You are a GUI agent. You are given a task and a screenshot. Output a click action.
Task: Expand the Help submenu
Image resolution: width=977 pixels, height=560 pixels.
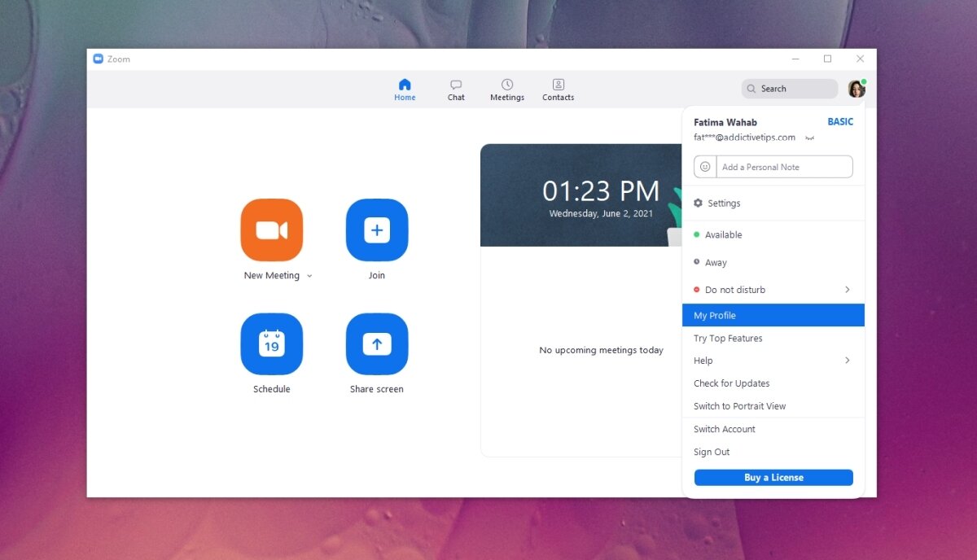[847, 360]
